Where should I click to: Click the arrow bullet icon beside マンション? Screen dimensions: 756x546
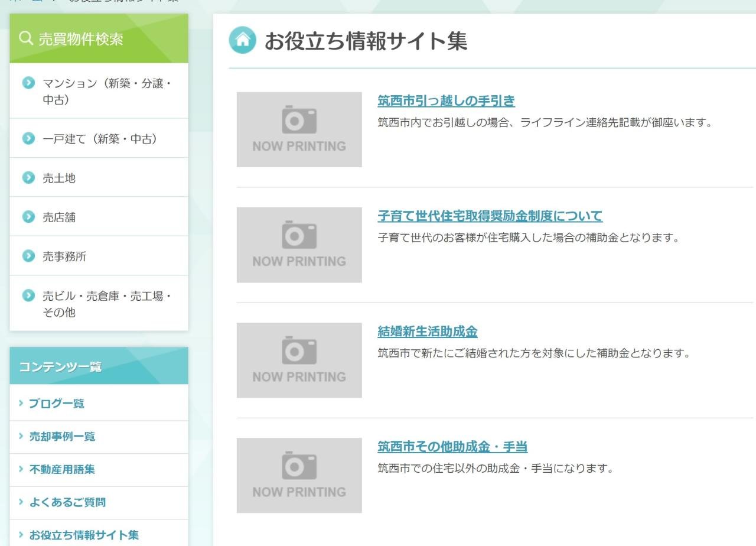coord(28,83)
